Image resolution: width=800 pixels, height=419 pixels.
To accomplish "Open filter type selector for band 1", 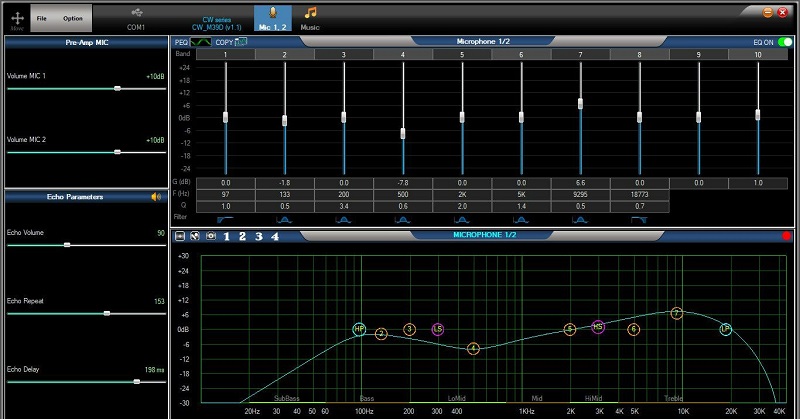I will pos(225,217).
